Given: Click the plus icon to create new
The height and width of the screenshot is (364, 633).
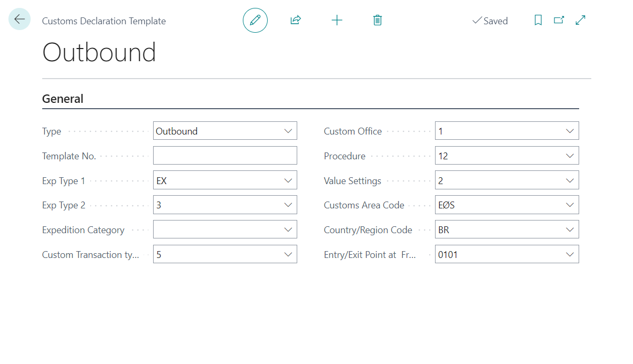Looking at the screenshot, I should tap(337, 21).
